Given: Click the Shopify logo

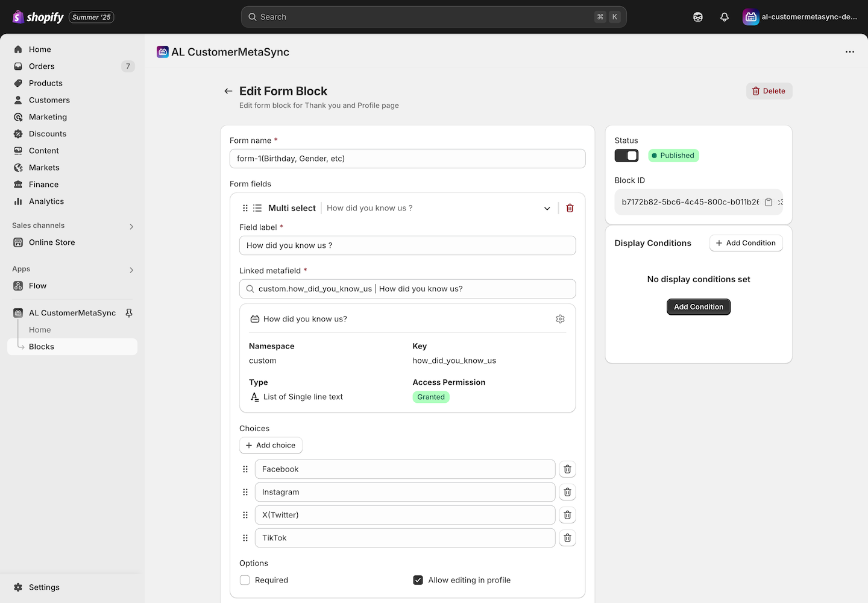Looking at the screenshot, I should click(38, 17).
